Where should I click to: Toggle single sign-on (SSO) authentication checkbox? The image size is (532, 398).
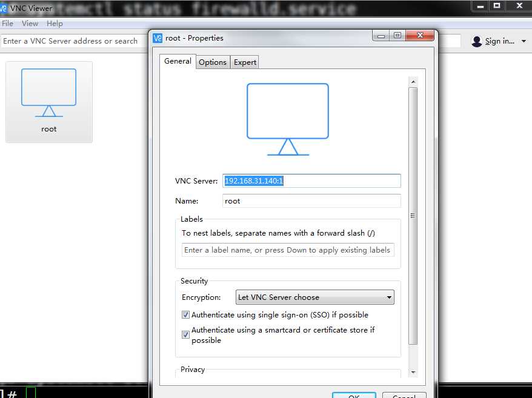tap(185, 315)
